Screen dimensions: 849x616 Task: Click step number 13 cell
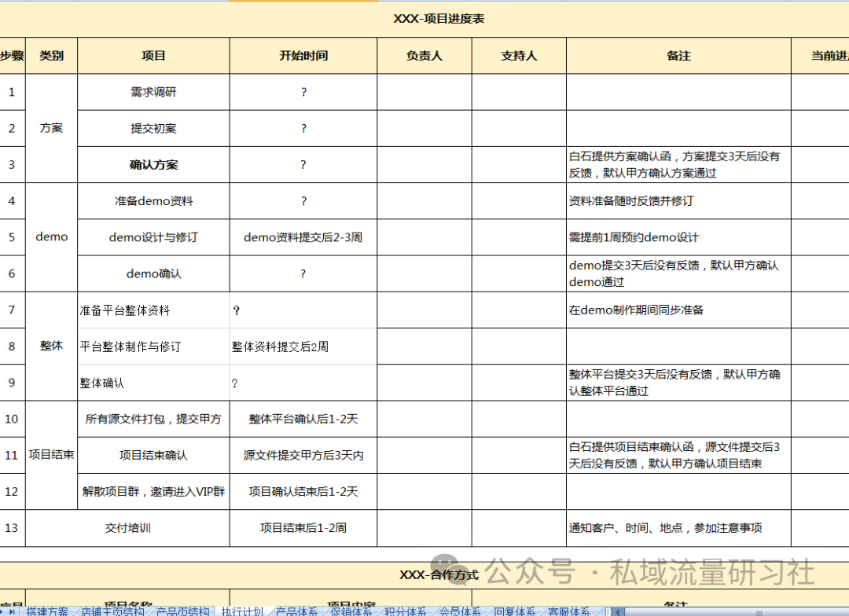point(12,528)
